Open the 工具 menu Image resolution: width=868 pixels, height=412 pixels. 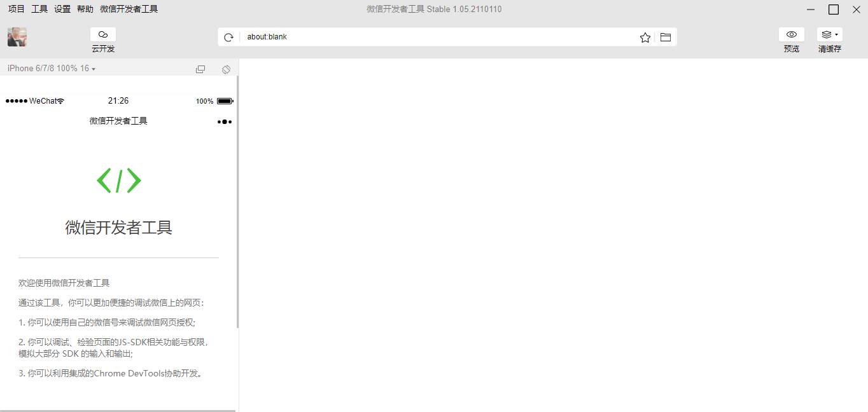(x=39, y=9)
